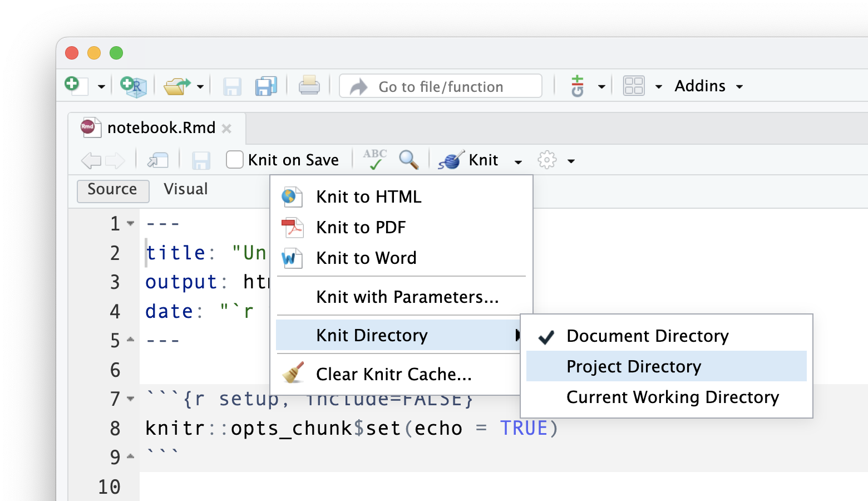Collapse the YAML header fold arrow on line 1

coord(131,224)
